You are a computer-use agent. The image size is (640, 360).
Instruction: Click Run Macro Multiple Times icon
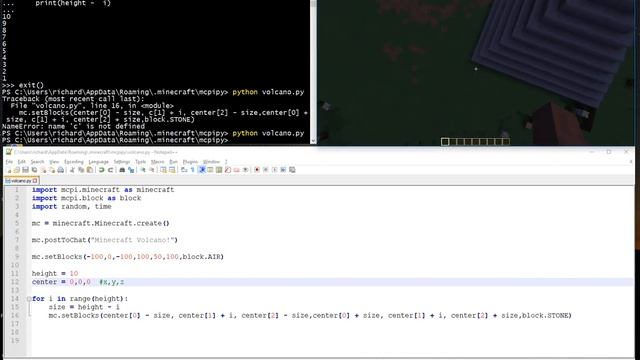283,170
